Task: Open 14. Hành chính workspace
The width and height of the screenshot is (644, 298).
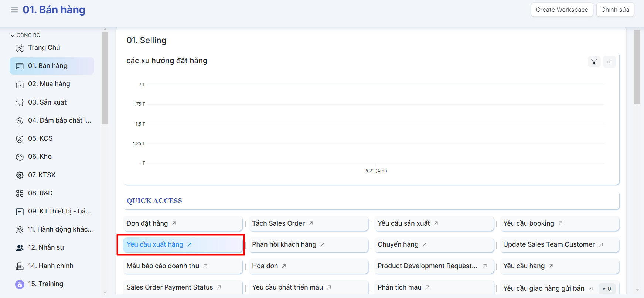Action: tap(51, 266)
